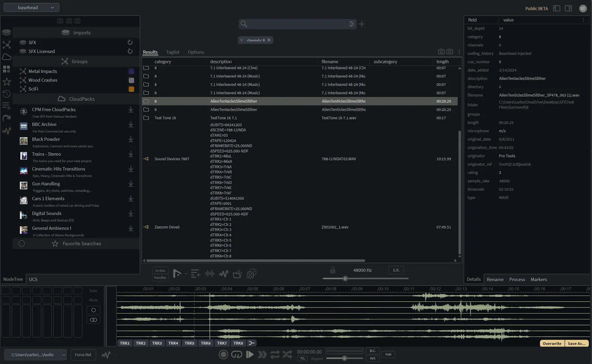
Task: Click the sample rate lock icon
Action: (333, 270)
